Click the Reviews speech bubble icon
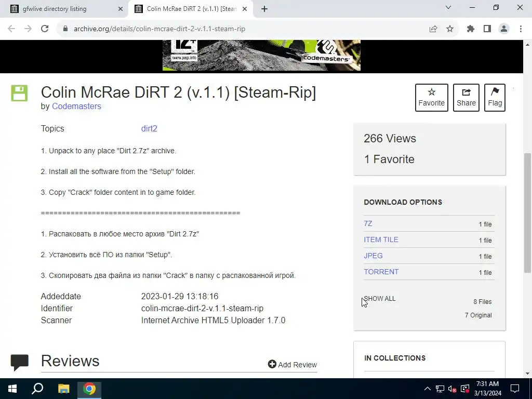The image size is (532, 399). coord(20,362)
